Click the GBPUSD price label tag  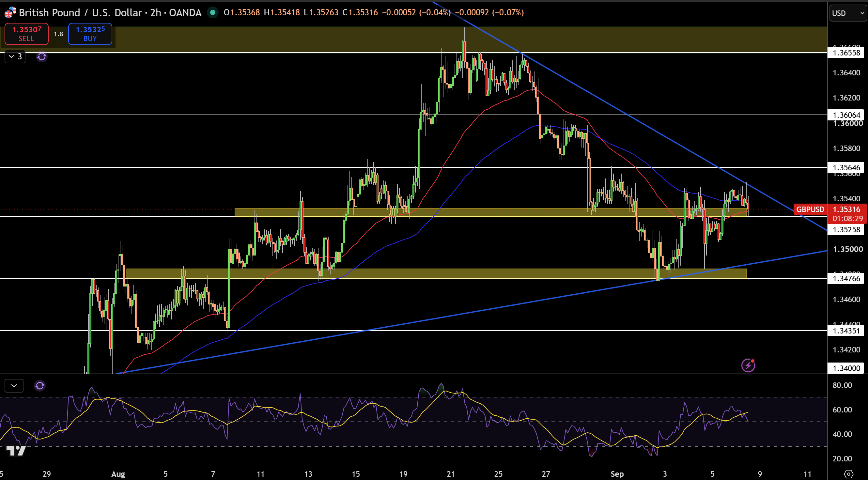[810, 209]
